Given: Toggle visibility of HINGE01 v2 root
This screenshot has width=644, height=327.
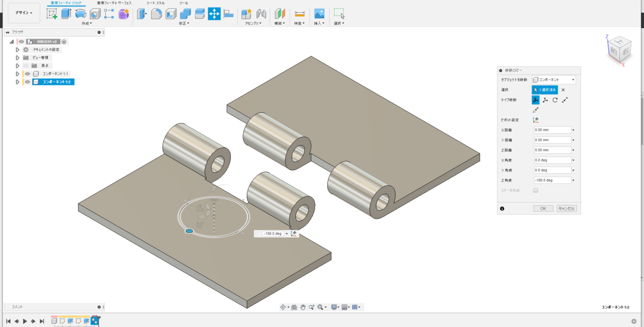Looking at the screenshot, I should click(x=21, y=41).
